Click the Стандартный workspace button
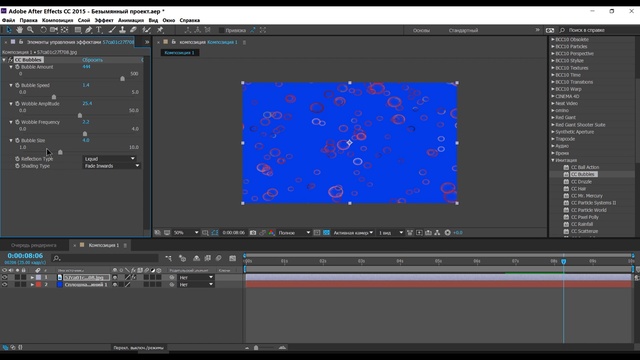640x360 pixels. pyautogui.click(x=463, y=30)
